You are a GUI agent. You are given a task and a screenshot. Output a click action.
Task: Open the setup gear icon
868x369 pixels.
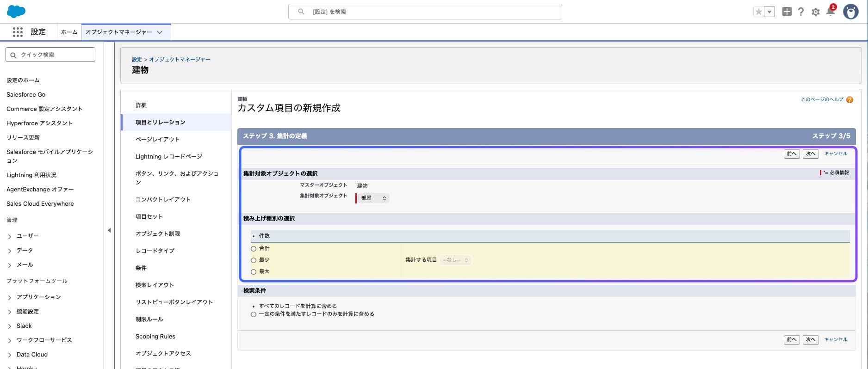[816, 12]
